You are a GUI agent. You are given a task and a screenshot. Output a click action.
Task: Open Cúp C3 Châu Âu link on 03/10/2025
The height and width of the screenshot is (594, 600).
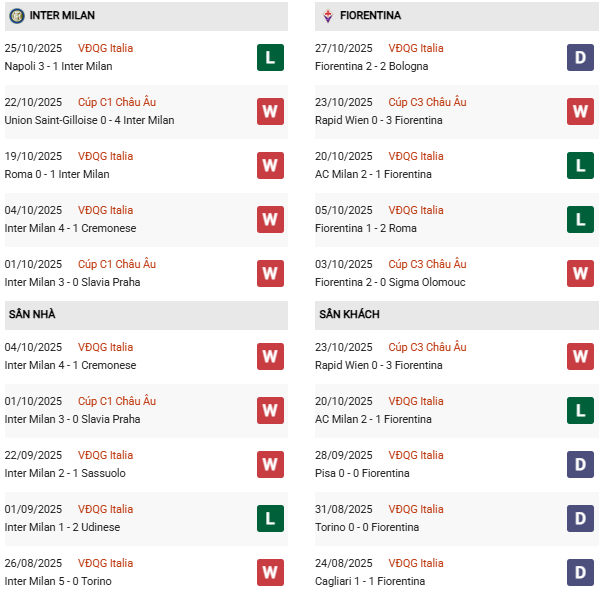coord(427,264)
